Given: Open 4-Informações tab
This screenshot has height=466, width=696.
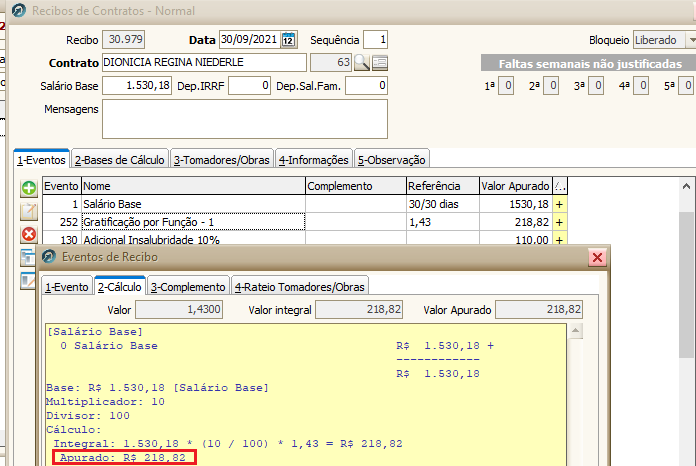Looking at the screenshot, I should click(x=313, y=160).
